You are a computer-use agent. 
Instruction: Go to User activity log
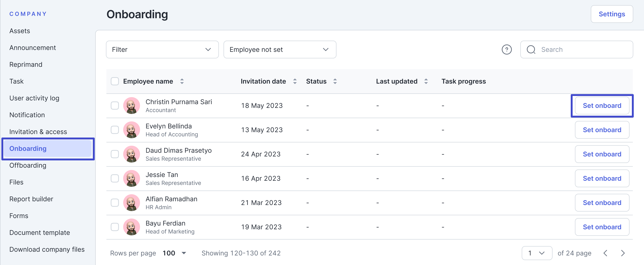coord(34,98)
